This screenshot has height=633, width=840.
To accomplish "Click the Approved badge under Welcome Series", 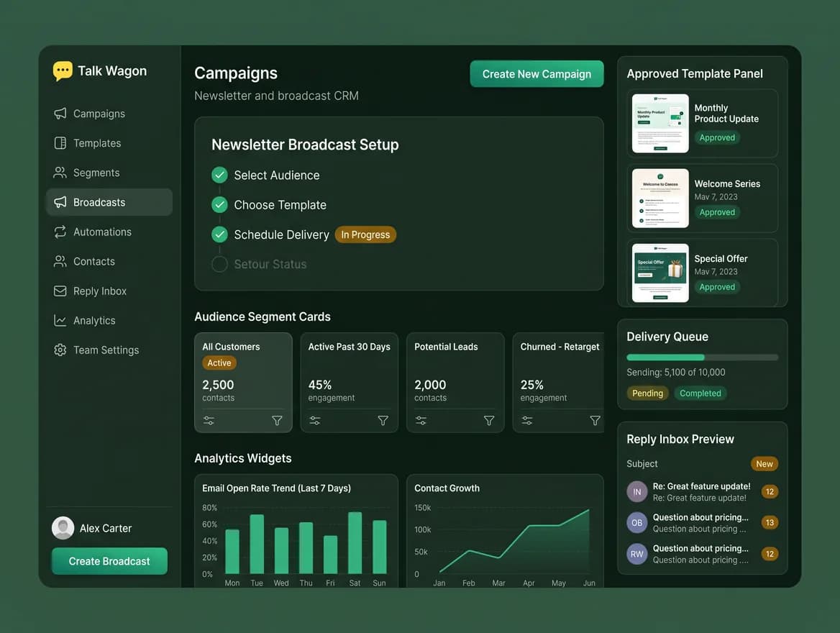I will click(x=717, y=212).
